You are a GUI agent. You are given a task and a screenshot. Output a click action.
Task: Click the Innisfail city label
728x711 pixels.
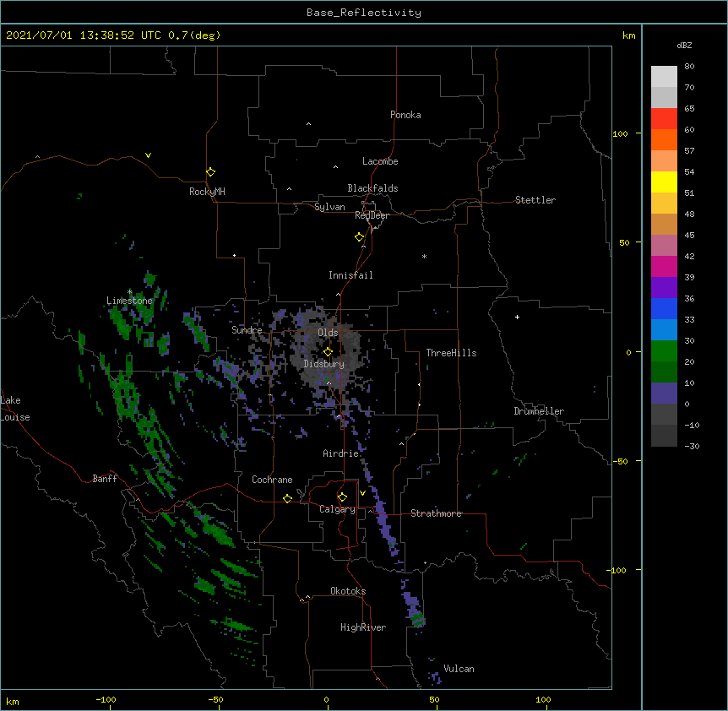(x=350, y=275)
